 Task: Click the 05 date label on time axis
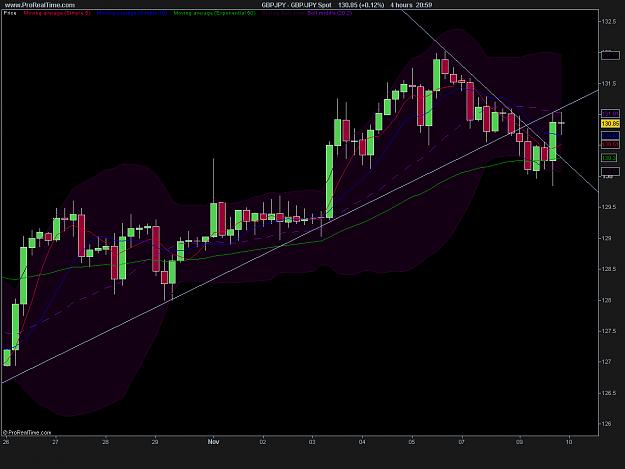coord(412,442)
